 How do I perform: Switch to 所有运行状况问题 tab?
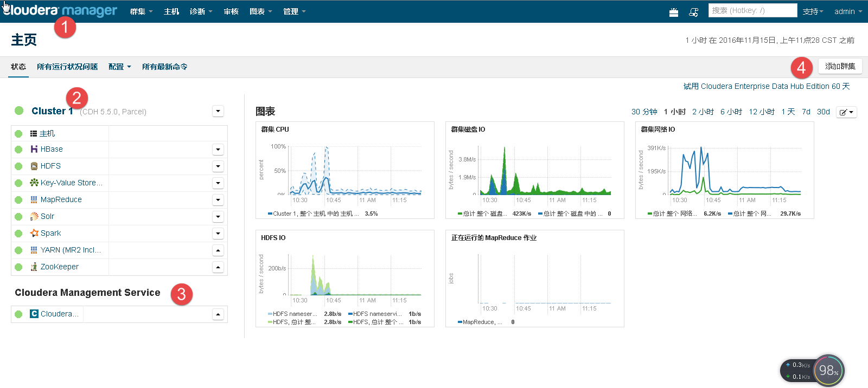(67, 67)
